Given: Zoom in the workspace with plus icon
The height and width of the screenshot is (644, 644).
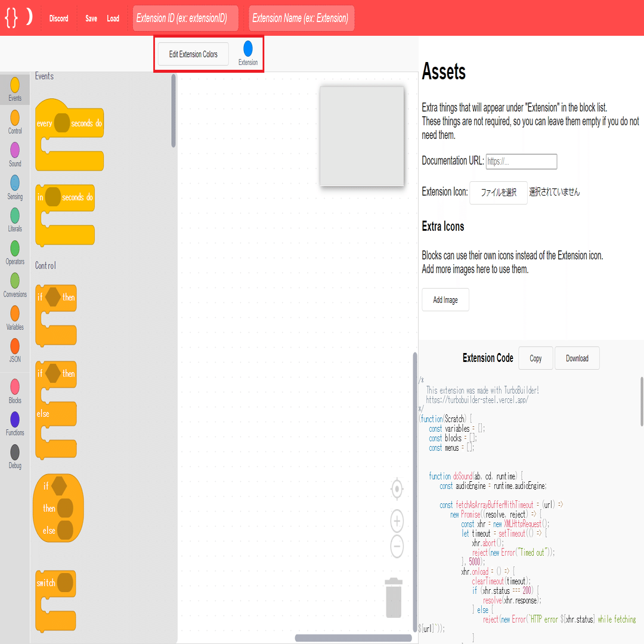Looking at the screenshot, I should [x=397, y=521].
